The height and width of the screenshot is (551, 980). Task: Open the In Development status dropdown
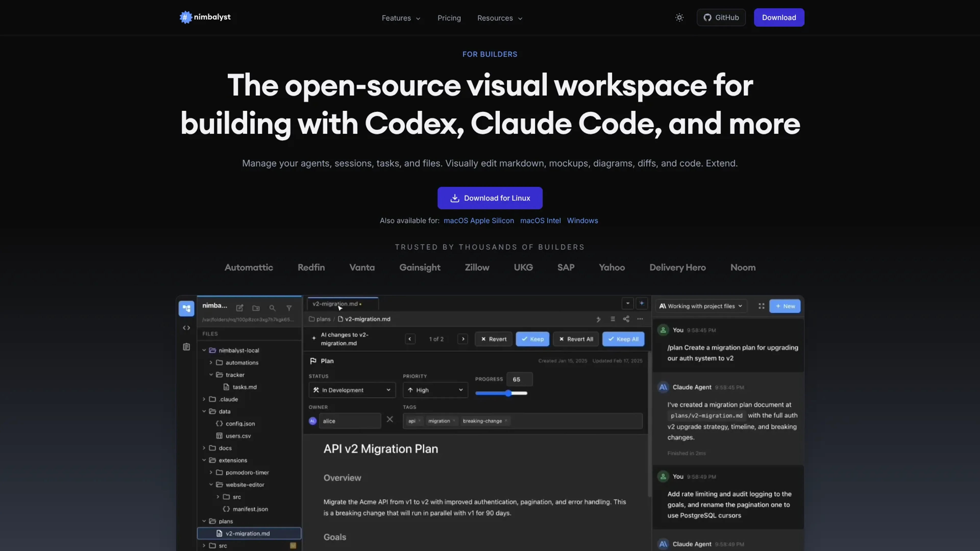352,390
